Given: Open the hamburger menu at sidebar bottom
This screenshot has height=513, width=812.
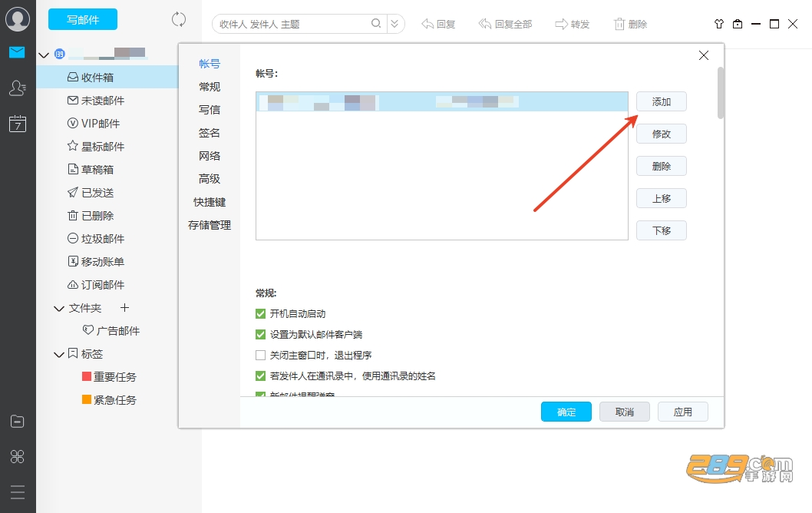Looking at the screenshot, I should (18, 491).
